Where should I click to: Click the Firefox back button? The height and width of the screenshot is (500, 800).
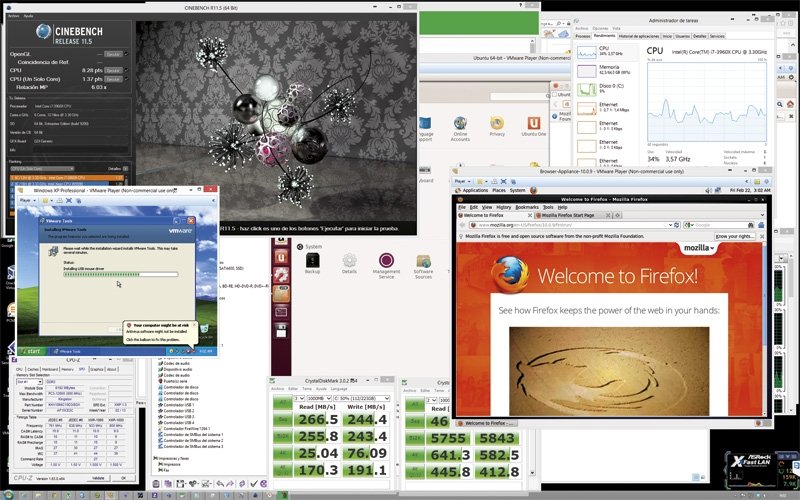pos(462,225)
